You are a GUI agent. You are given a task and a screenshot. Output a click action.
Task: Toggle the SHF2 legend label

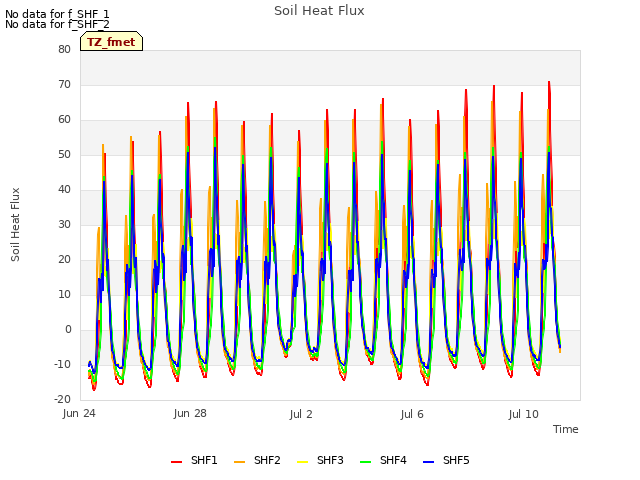267,460
